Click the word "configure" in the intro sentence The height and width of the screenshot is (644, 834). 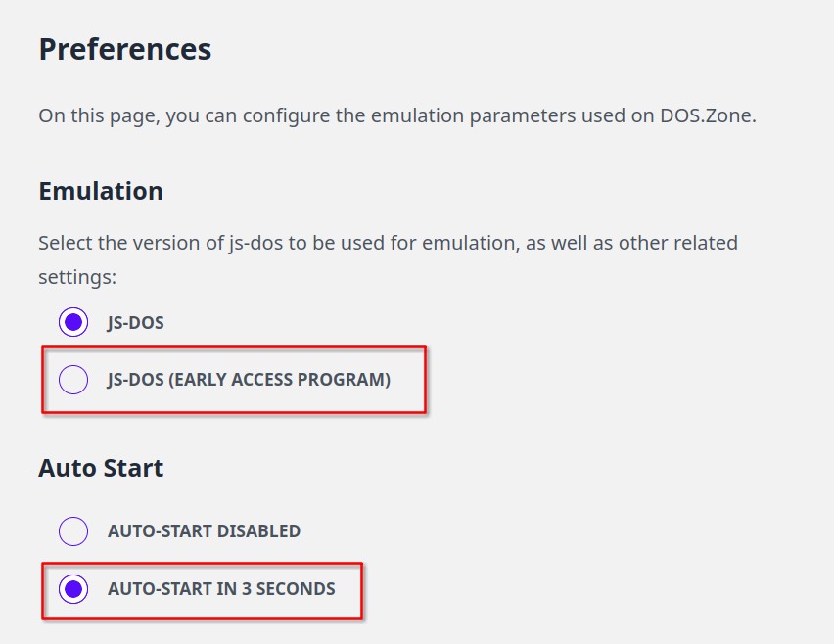click(x=286, y=115)
